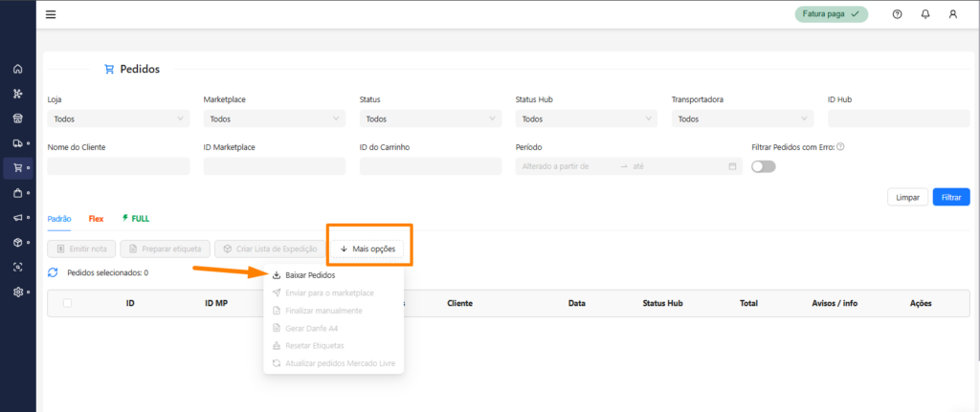
Task: Click the info icon next to Filtrar Pedidos com Erro
Action: 840,146
